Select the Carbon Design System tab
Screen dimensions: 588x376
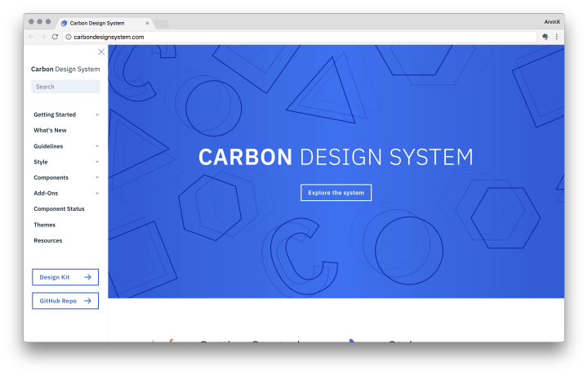point(105,23)
